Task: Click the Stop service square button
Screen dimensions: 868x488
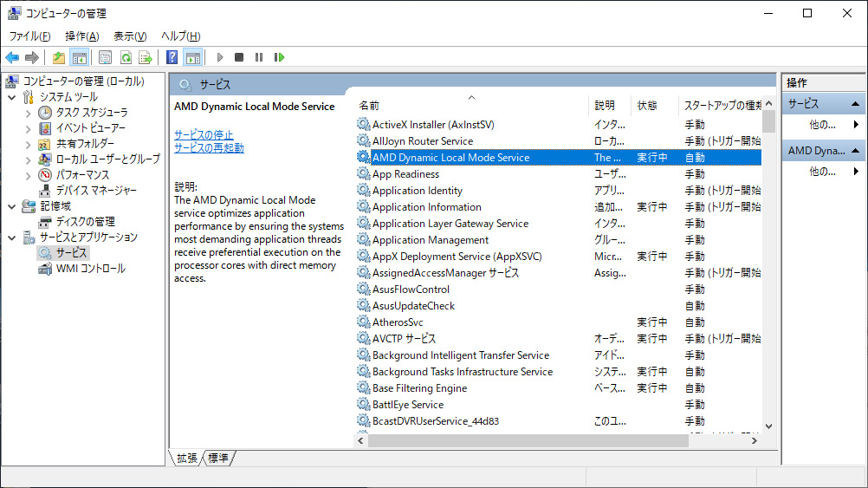Action: pyautogui.click(x=239, y=57)
